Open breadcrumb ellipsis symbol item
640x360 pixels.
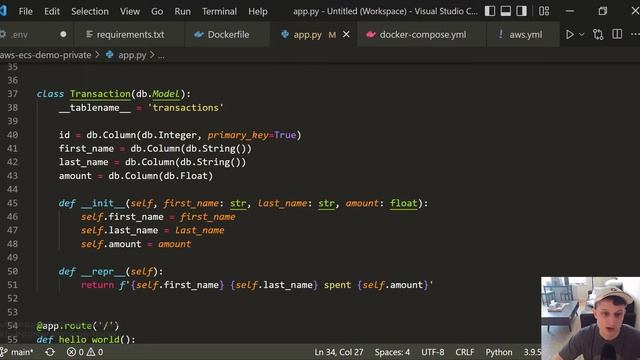click(161, 56)
